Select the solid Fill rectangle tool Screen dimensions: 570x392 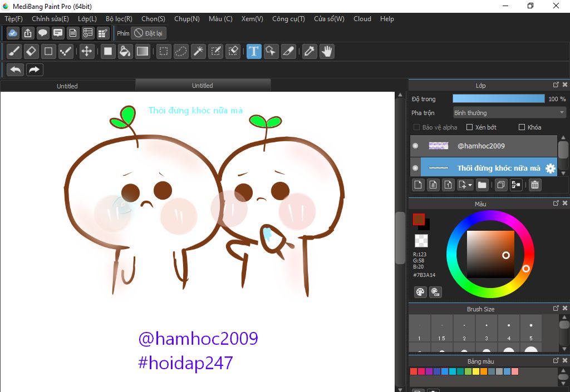(x=108, y=52)
